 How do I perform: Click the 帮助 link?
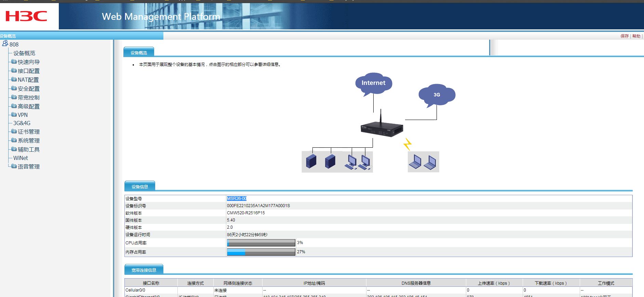pyautogui.click(x=636, y=36)
